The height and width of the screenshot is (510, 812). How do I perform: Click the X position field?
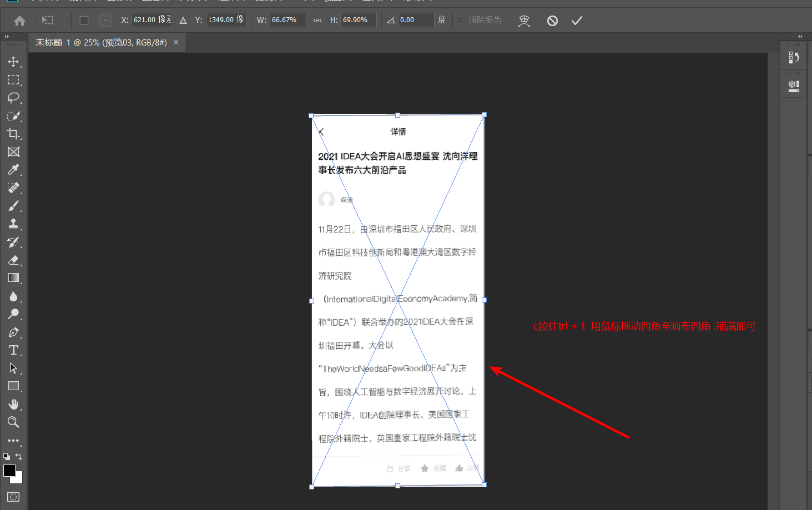pos(152,20)
